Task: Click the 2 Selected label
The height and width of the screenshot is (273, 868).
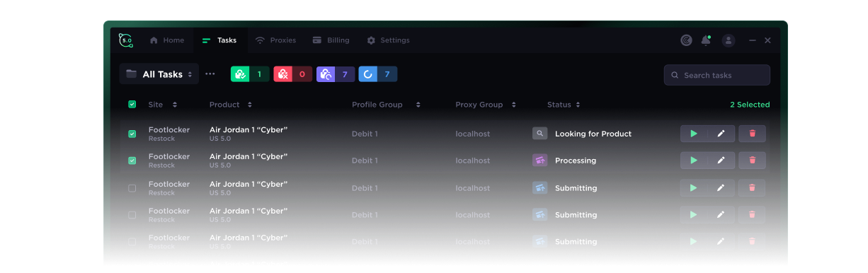Action: point(750,105)
